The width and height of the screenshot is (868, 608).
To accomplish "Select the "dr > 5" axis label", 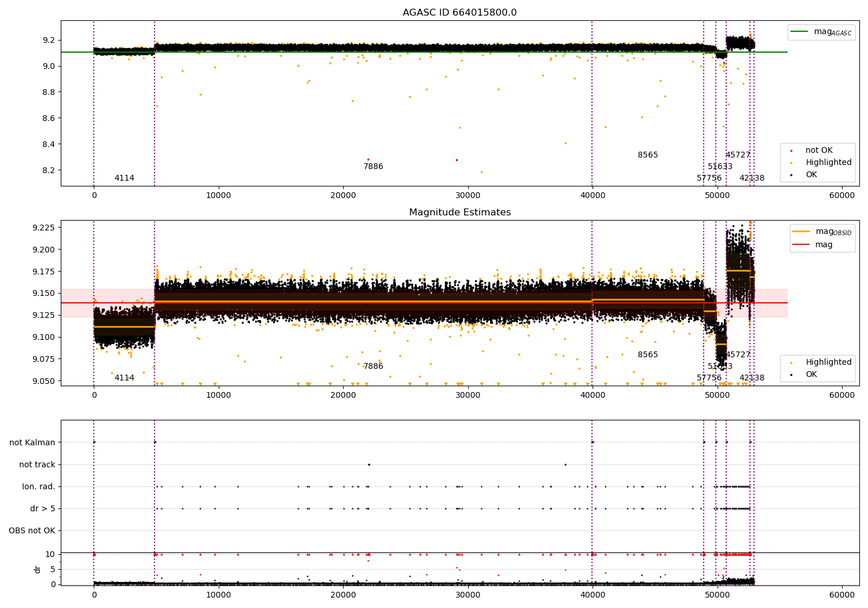I will coord(43,509).
